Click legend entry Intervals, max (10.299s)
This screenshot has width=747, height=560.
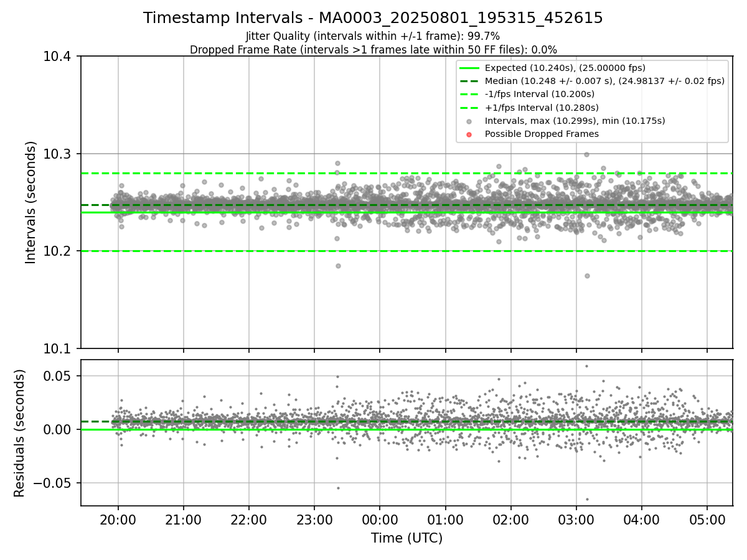[x=575, y=121]
